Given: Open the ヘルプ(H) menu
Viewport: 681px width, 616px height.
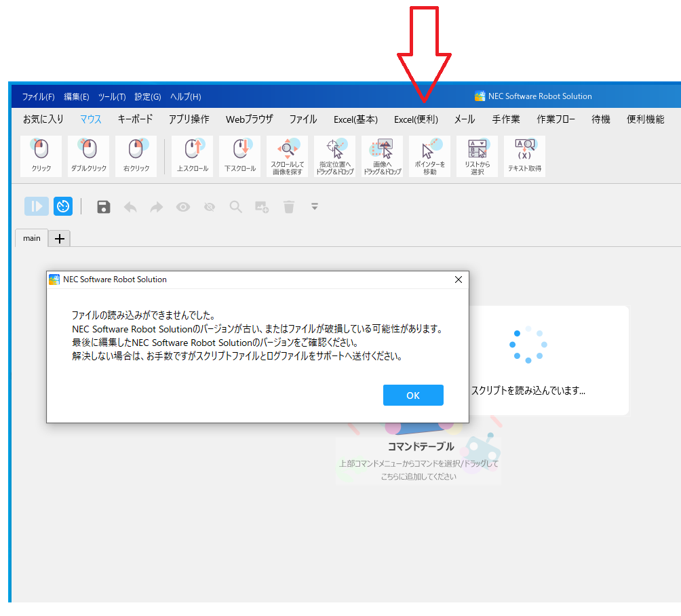Looking at the screenshot, I should pos(185,97).
